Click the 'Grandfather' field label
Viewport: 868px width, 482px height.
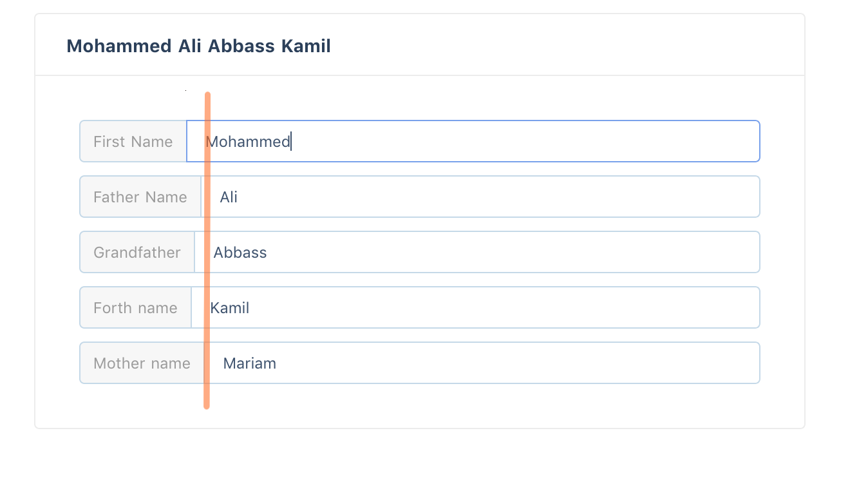(x=137, y=253)
